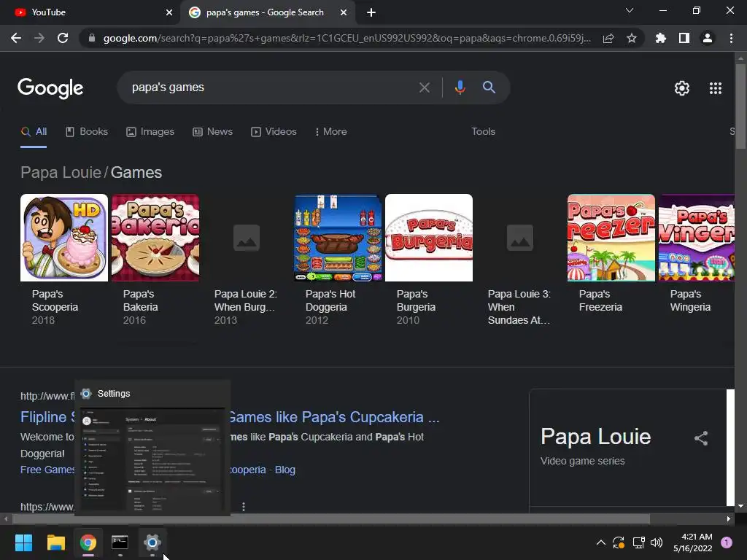Click the update sync tray icon
The image size is (747, 560).
(x=619, y=542)
